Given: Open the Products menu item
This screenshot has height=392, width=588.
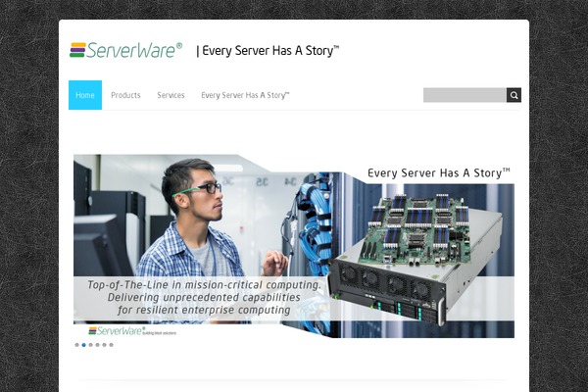Looking at the screenshot, I should point(125,95).
